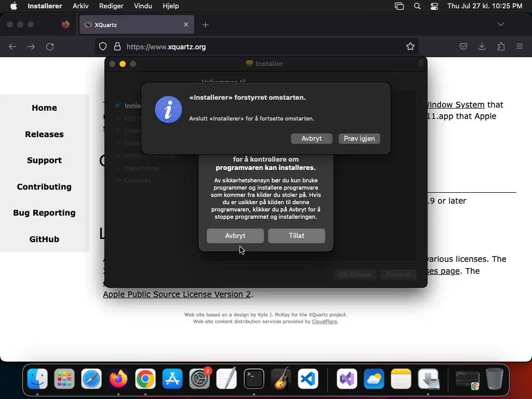Click Avbryt in the security prompt
The width and height of the screenshot is (532, 399).
[235, 236]
